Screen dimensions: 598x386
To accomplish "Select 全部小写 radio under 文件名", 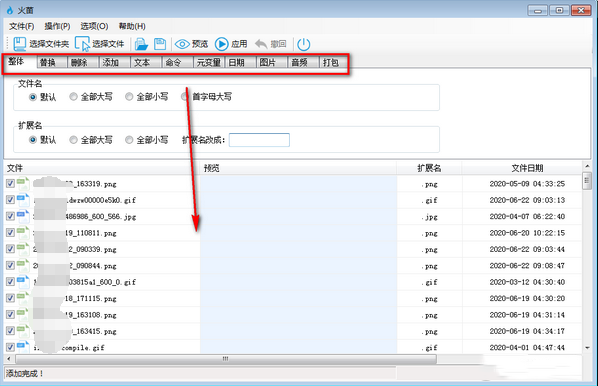I will 129,97.
